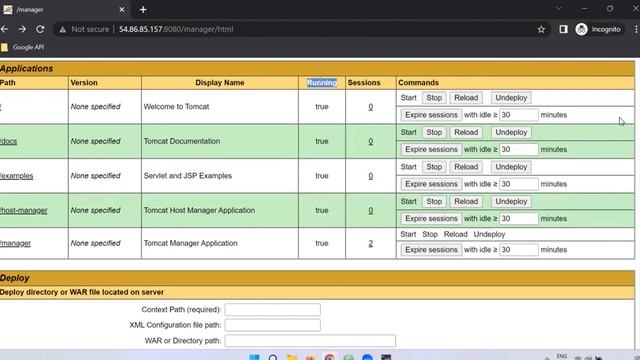Stop the Tomcat Documentation application

434,133
